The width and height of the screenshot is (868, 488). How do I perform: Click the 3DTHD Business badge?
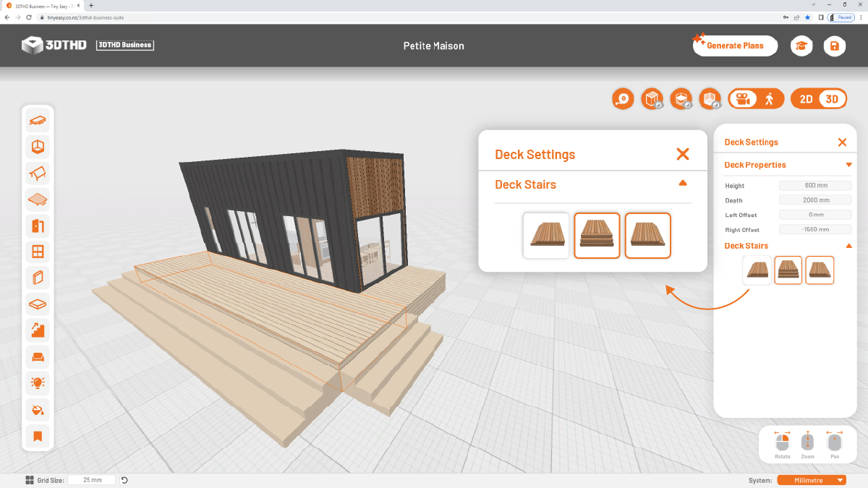tap(125, 45)
